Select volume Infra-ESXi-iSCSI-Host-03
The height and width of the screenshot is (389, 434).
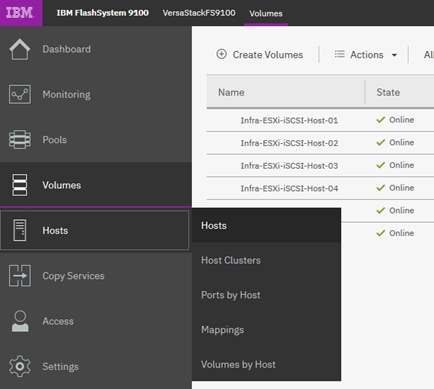pos(289,166)
